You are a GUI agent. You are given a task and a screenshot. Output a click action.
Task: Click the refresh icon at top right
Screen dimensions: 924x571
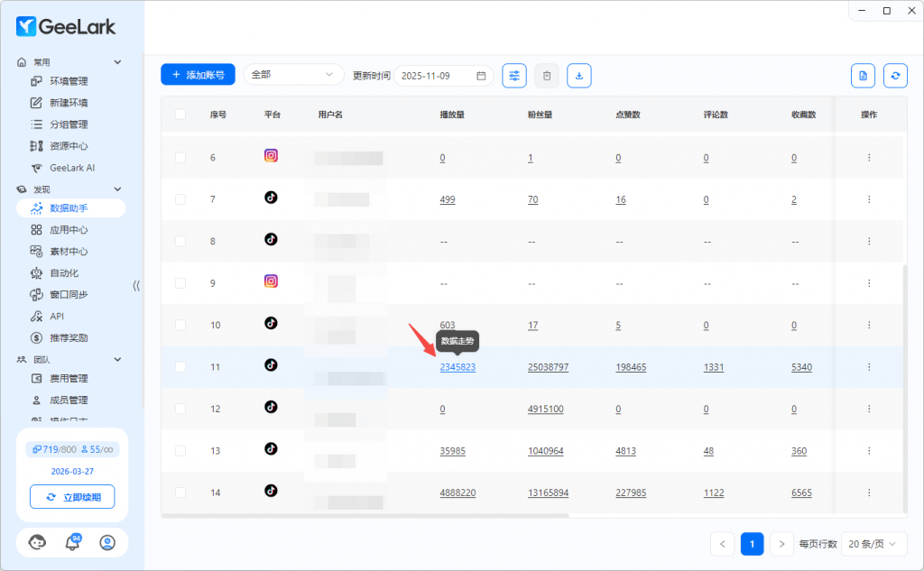(x=895, y=76)
